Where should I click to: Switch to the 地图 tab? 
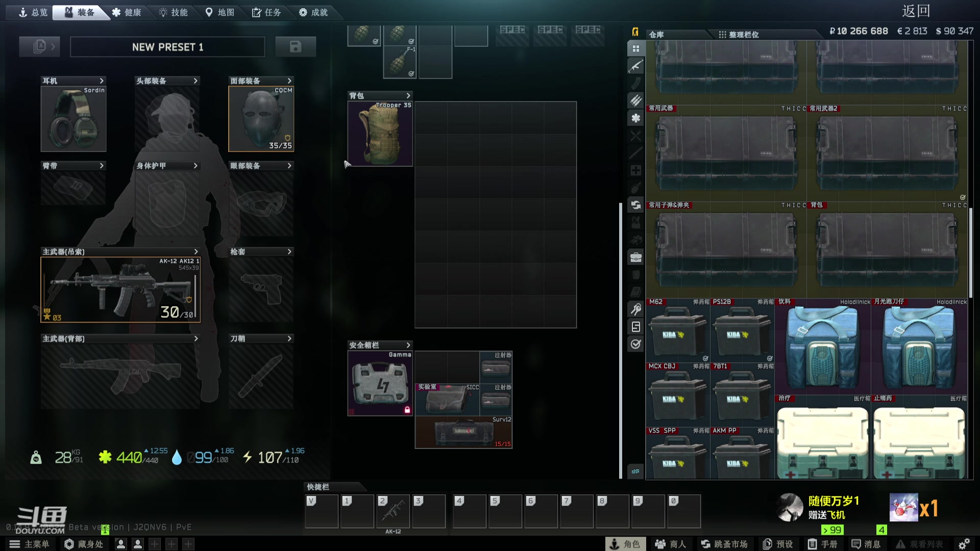pos(220,12)
